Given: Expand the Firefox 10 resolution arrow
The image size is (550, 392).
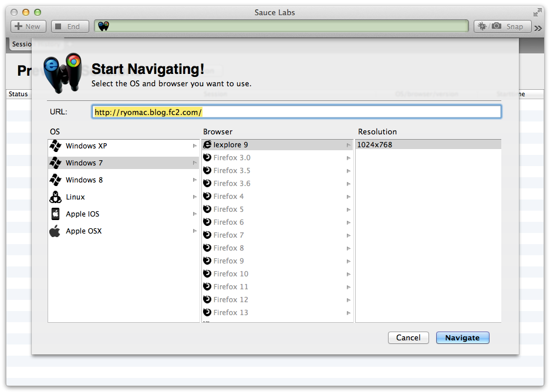Looking at the screenshot, I should (348, 274).
